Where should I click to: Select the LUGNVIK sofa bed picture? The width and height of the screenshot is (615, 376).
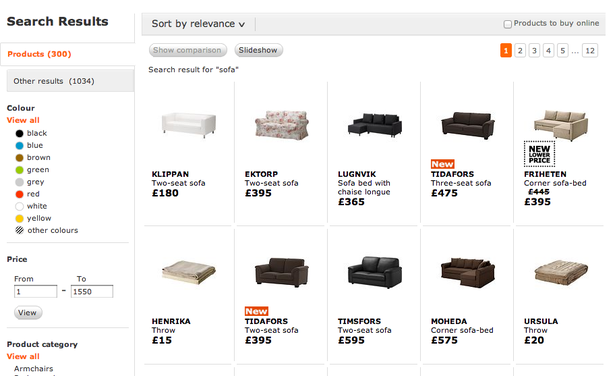tap(375, 125)
